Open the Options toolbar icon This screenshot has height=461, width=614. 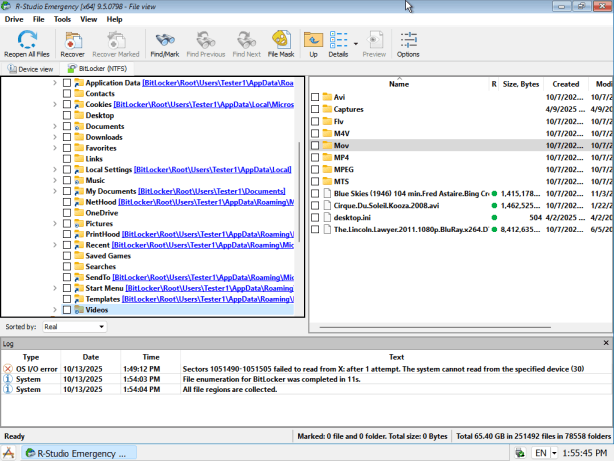[x=408, y=40]
